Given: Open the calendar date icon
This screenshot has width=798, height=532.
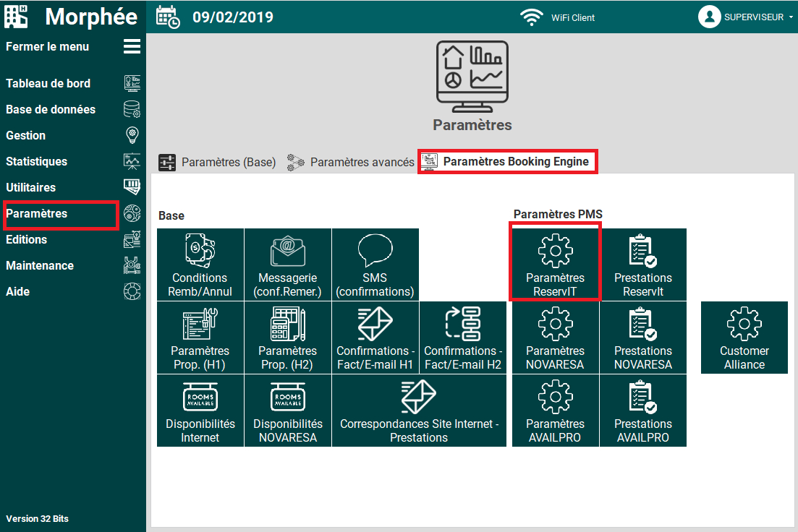Looking at the screenshot, I should coord(168,17).
